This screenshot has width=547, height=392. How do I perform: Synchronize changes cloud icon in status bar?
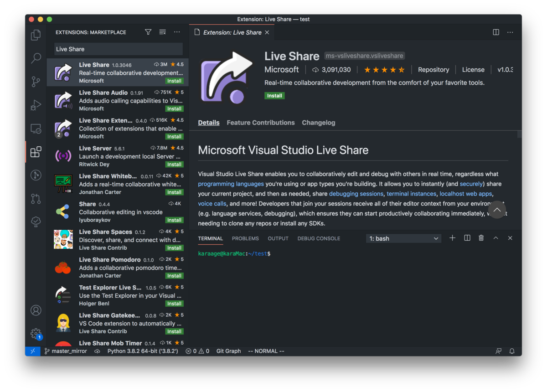pyautogui.click(x=97, y=351)
